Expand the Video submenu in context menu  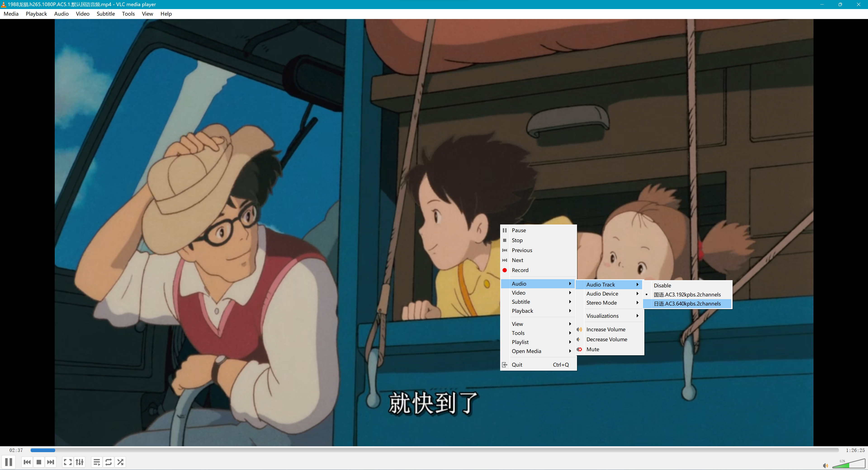coord(538,293)
